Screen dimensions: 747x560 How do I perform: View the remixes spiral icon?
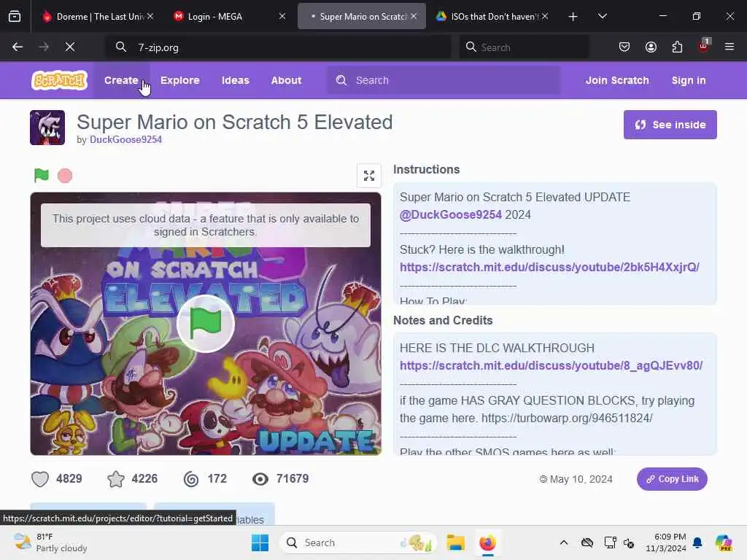[x=191, y=479]
